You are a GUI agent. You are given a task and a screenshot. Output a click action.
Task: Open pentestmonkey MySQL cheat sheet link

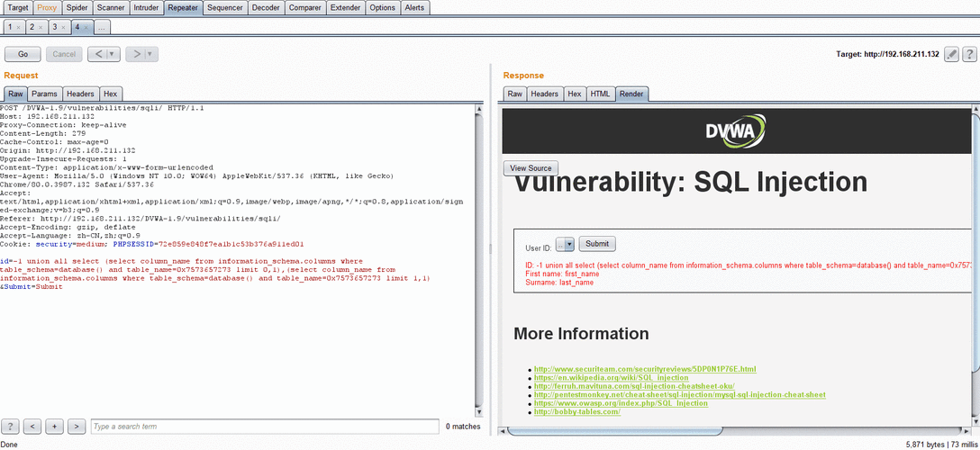click(x=679, y=395)
